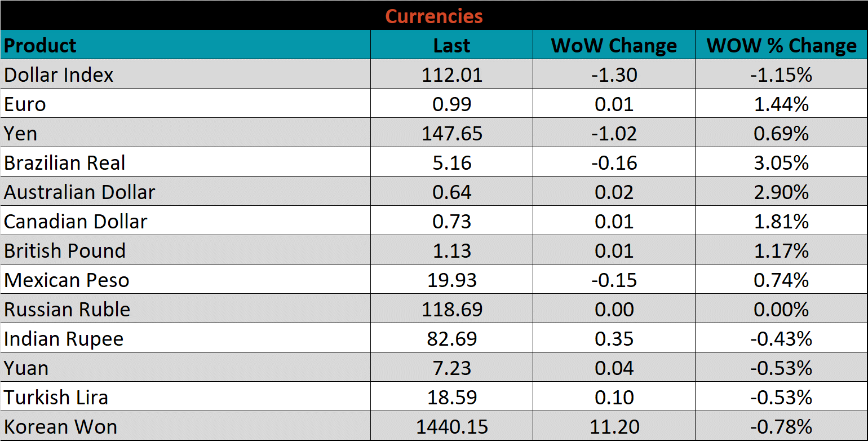
Task: Click the Currencies table title
Action: pos(434,16)
